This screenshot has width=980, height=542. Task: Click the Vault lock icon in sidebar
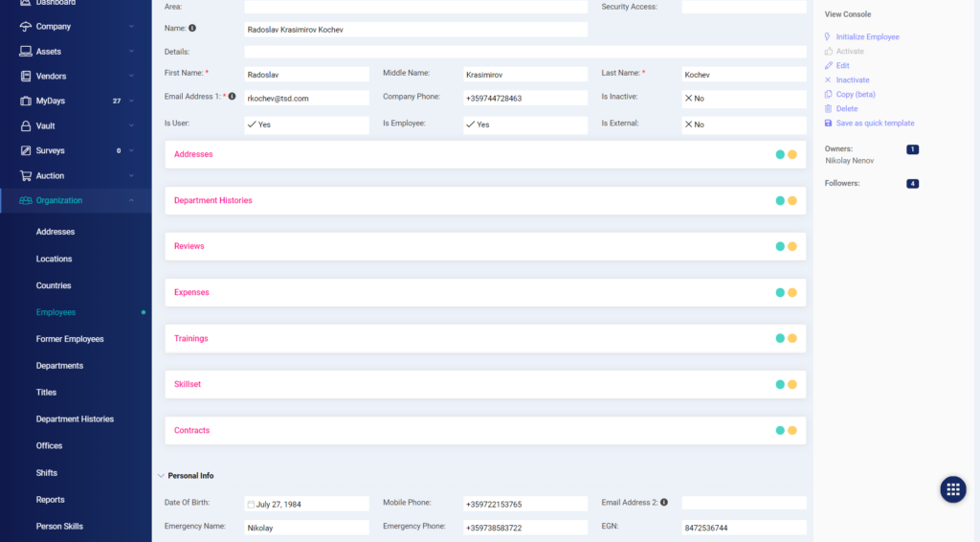(26, 125)
